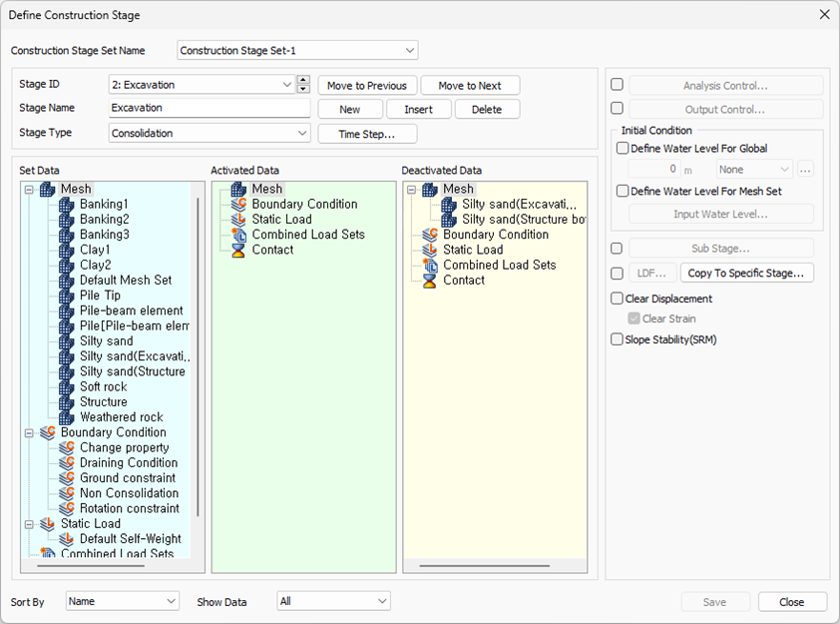Create a new stage with New button
Image resolution: width=840 pixels, height=624 pixels.
pyautogui.click(x=350, y=110)
